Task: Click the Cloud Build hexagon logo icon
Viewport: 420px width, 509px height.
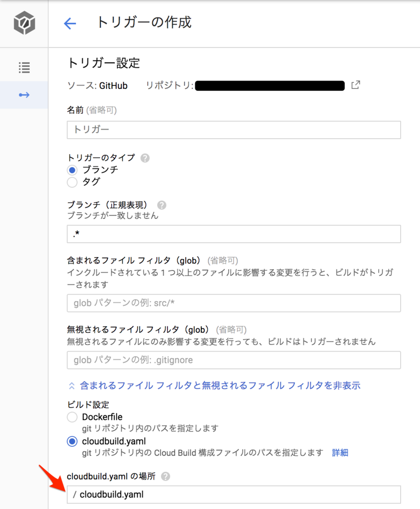Action: [x=23, y=23]
